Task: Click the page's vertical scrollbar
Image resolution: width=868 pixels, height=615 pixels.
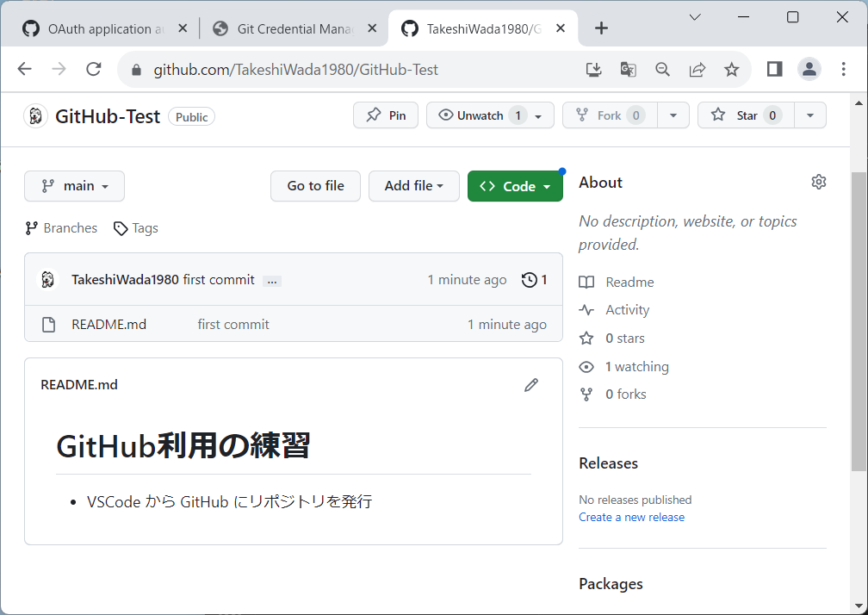Action: pos(859,319)
